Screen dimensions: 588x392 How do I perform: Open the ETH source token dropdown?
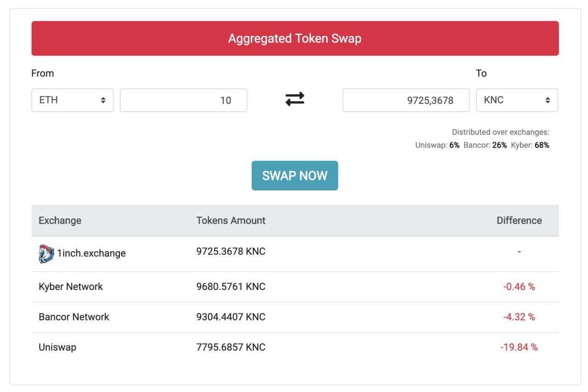73,100
